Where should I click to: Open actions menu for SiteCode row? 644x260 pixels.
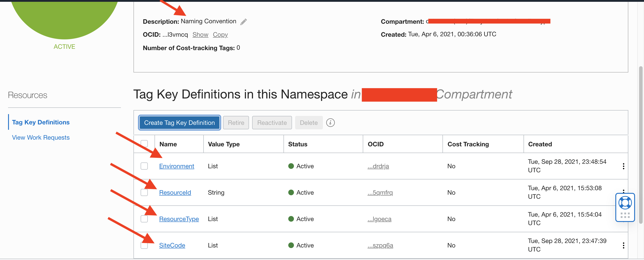coord(623,245)
